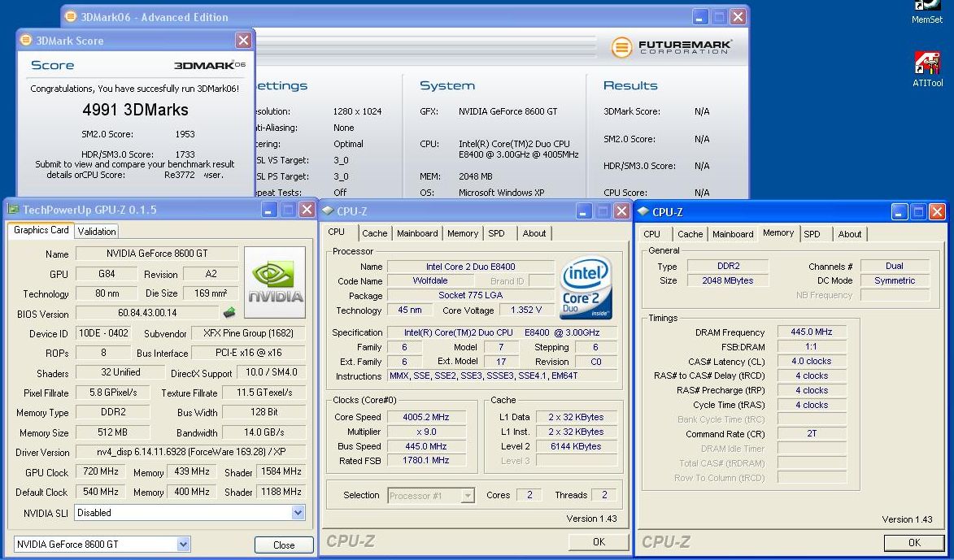Click the GFX NVIDIA GeForce 8600 GT text
Screen dimensions: 954x560
click(508, 111)
